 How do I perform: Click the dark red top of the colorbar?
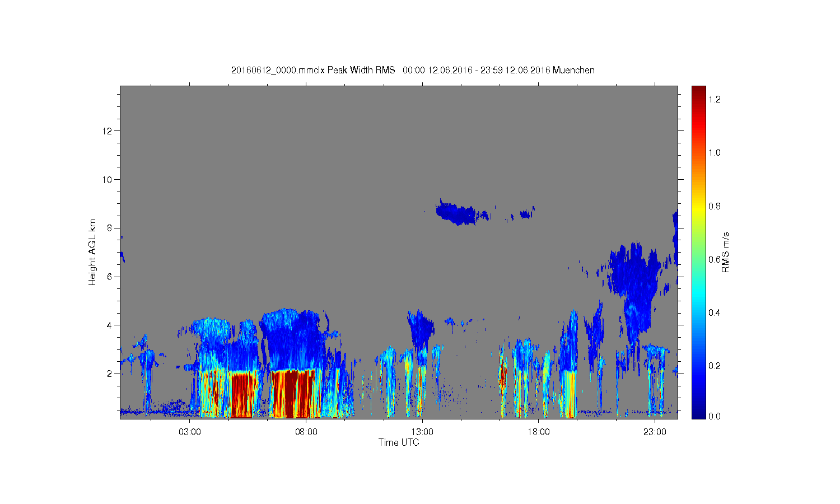[x=698, y=92]
